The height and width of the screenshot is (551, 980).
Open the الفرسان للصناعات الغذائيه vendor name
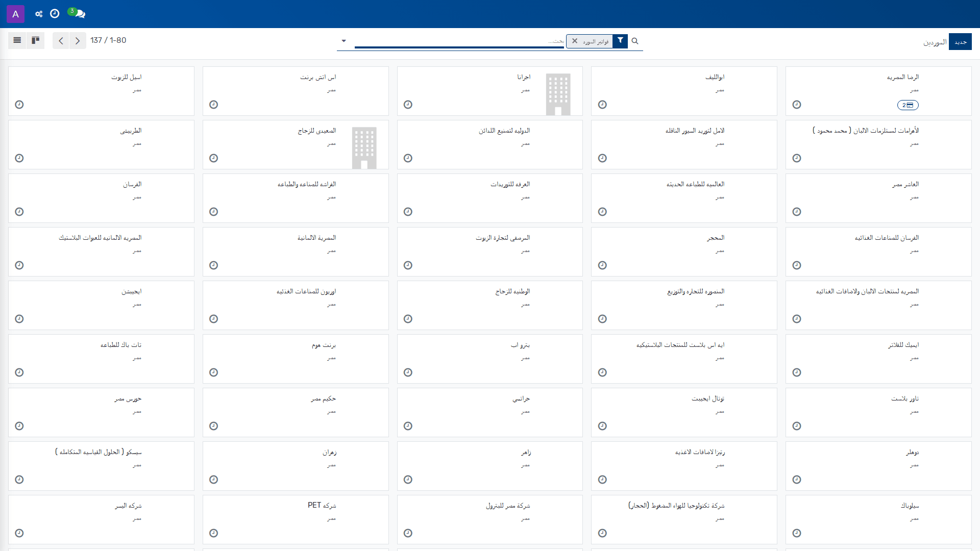887,238
